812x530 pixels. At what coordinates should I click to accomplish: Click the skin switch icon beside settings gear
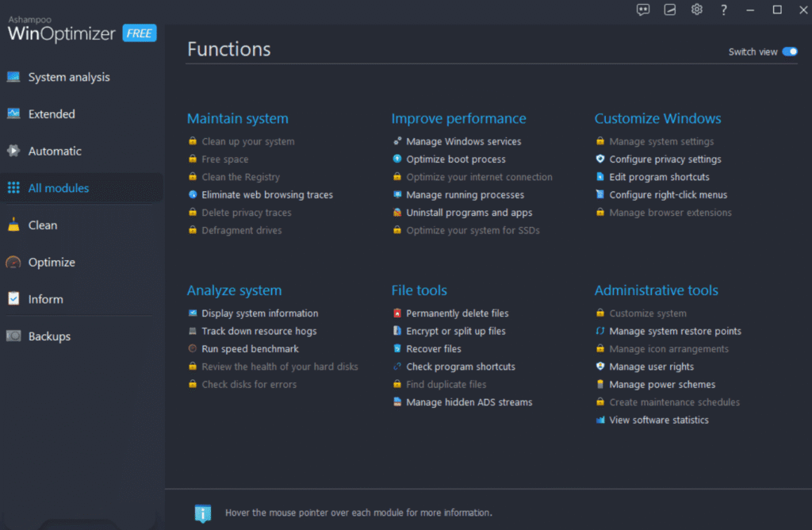coord(669,10)
